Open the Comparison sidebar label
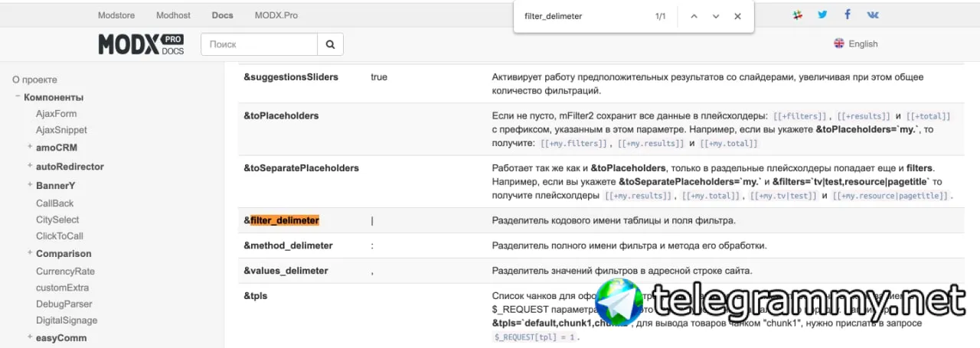 (x=64, y=254)
